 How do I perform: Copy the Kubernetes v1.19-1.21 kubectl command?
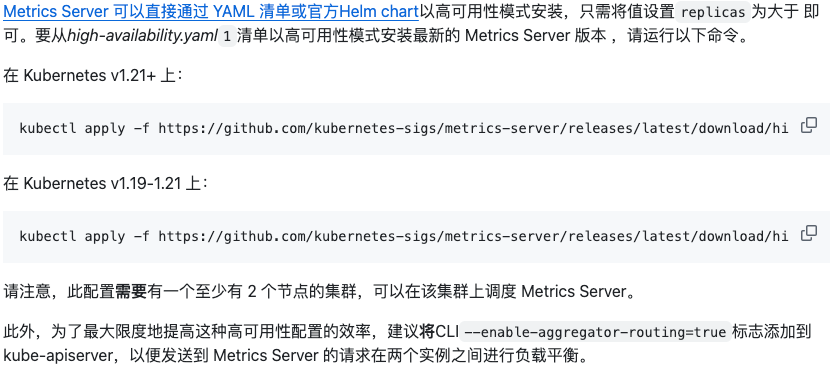(808, 233)
